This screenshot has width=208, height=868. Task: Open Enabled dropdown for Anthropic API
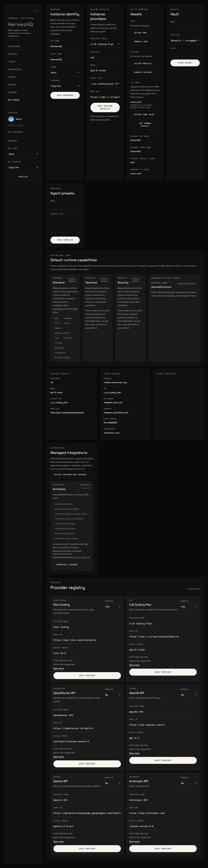pos(188,783)
